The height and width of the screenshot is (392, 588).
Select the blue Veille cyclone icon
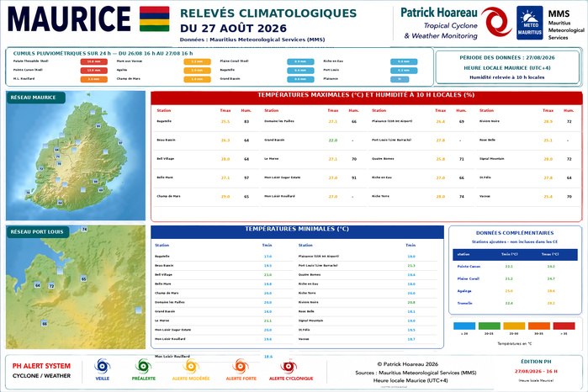pyautogui.click(x=103, y=366)
